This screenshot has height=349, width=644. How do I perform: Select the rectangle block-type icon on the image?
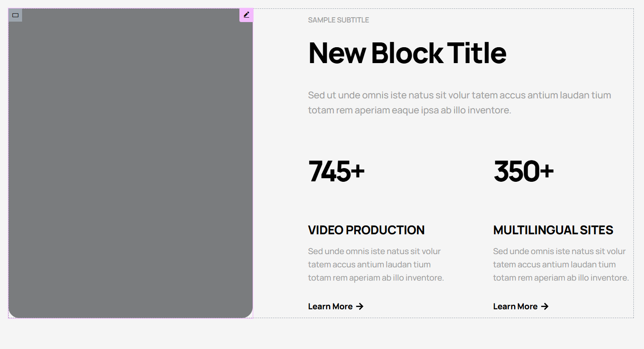(15, 15)
